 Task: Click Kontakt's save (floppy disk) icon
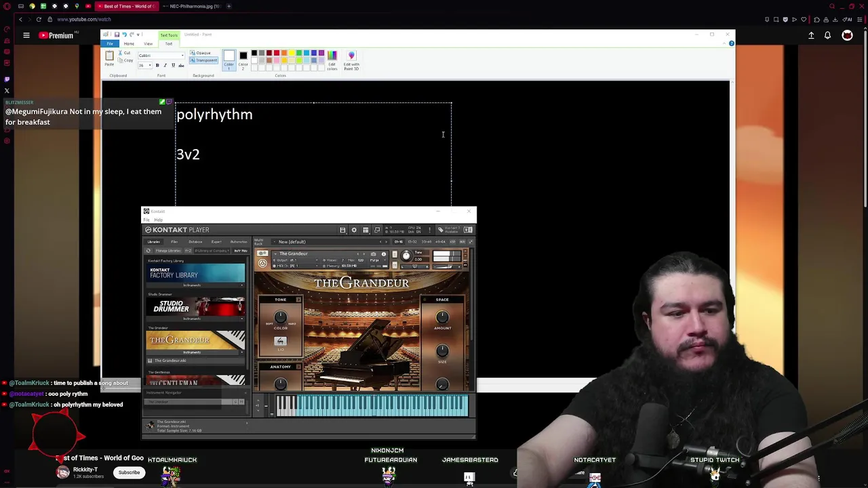(342, 230)
